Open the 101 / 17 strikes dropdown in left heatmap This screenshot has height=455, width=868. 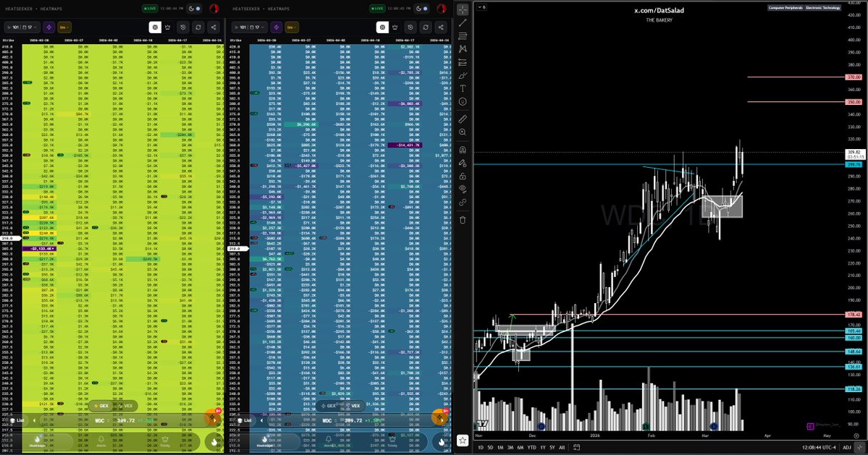pos(22,27)
